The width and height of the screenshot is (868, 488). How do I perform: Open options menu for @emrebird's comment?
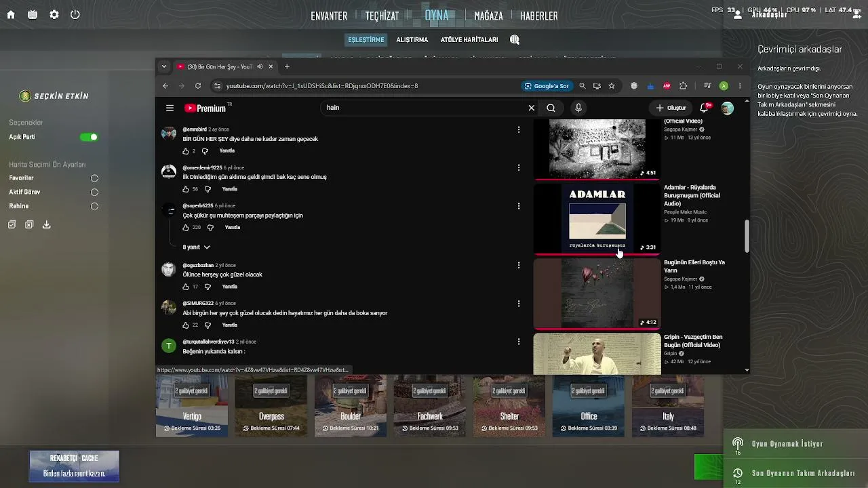(x=519, y=129)
